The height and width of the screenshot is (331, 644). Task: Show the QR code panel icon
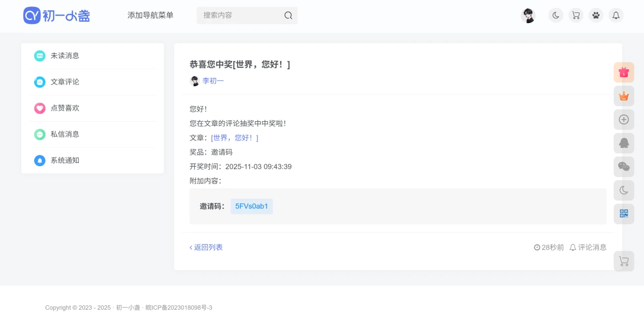pyautogui.click(x=624, y=214)
